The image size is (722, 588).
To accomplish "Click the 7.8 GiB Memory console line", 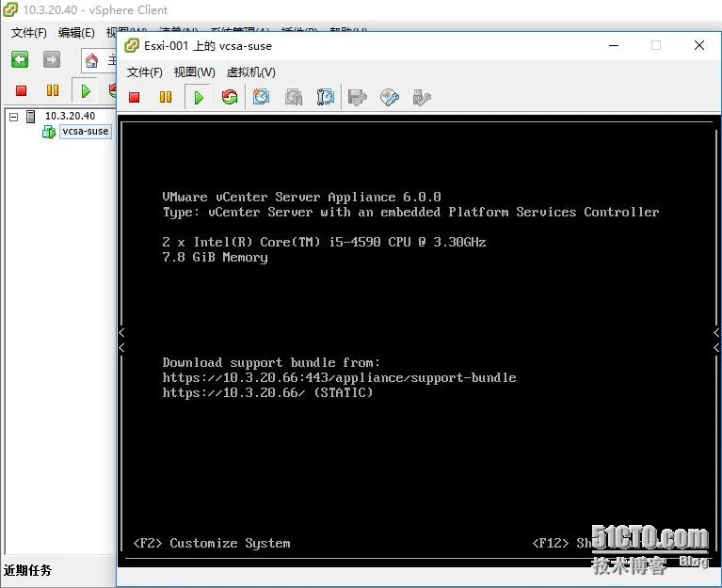I will [x=215, y=257].
